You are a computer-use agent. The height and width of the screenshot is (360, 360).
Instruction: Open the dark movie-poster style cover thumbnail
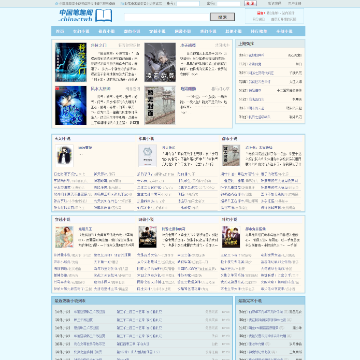tap(148, 237)
